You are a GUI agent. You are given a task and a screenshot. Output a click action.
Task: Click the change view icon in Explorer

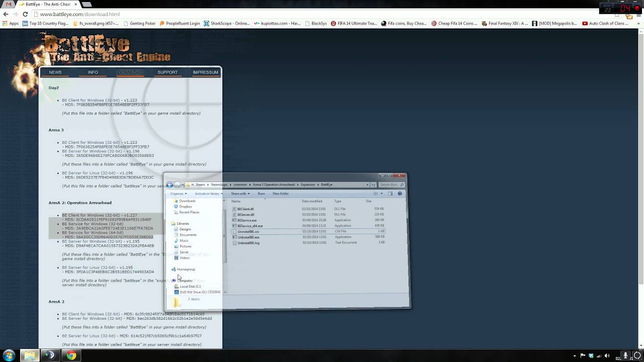376,194
